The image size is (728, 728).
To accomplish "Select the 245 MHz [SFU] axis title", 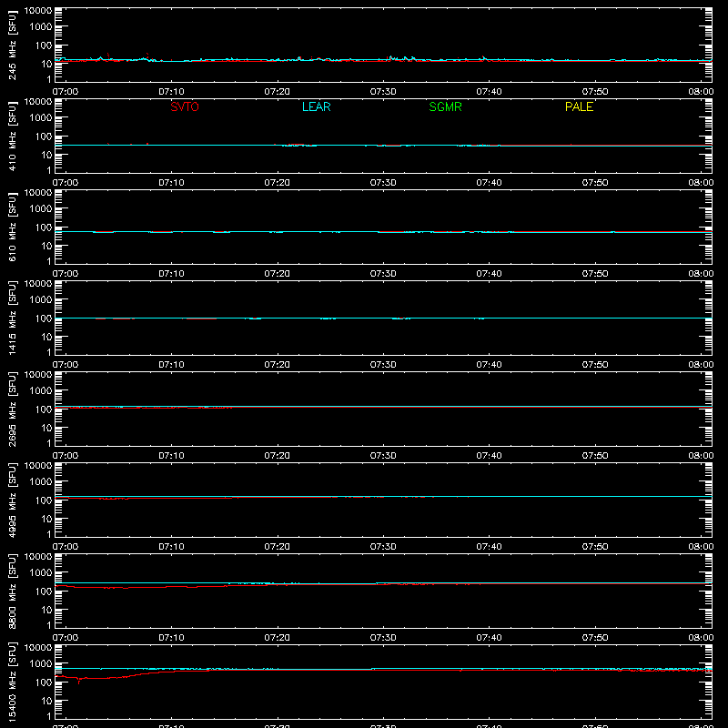I will [12, 45].
